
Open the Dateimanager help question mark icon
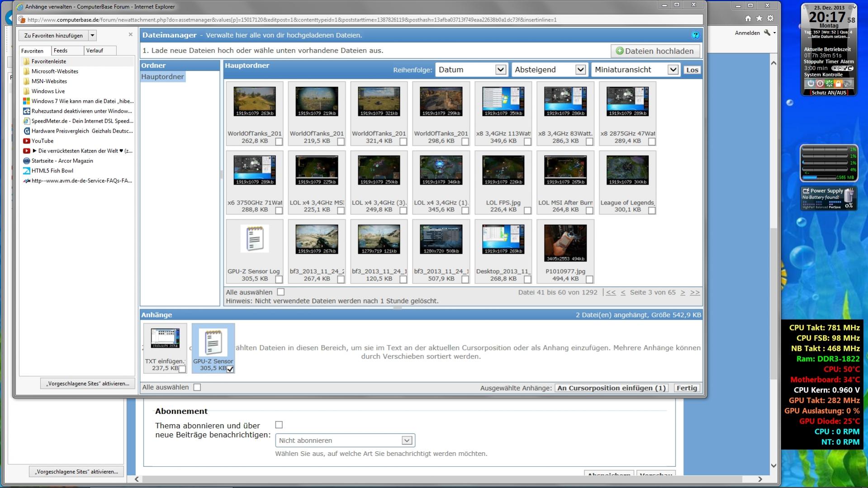[x=695, y=35]
